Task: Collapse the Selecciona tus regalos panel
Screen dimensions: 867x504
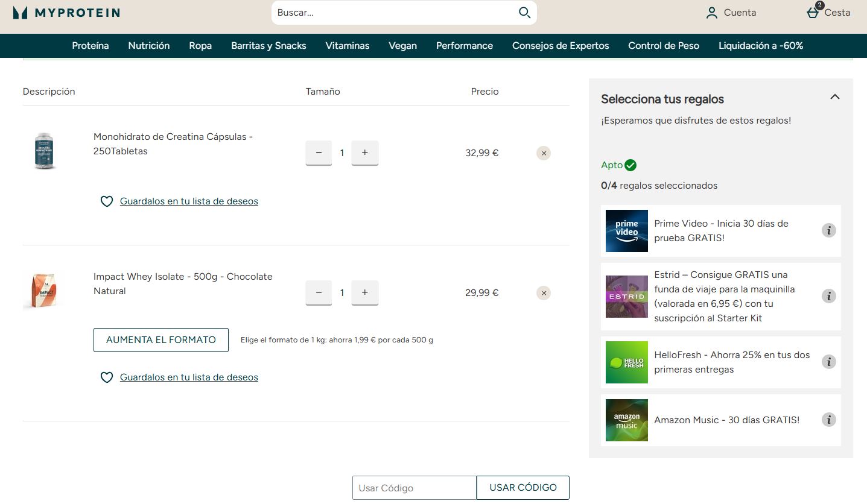Action: pyautogui.click(x=834, y=97)
